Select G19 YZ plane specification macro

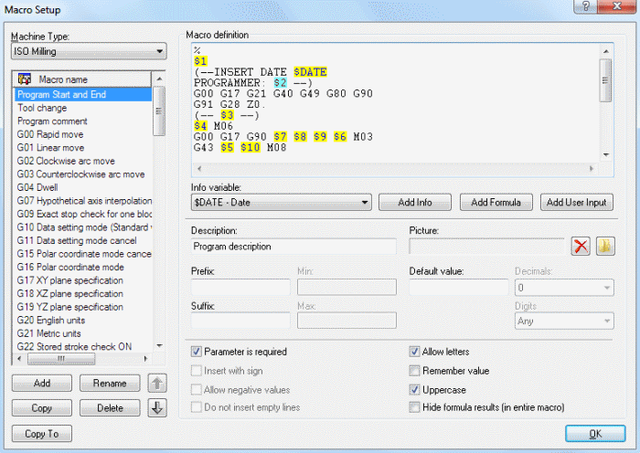coord(83,307)
